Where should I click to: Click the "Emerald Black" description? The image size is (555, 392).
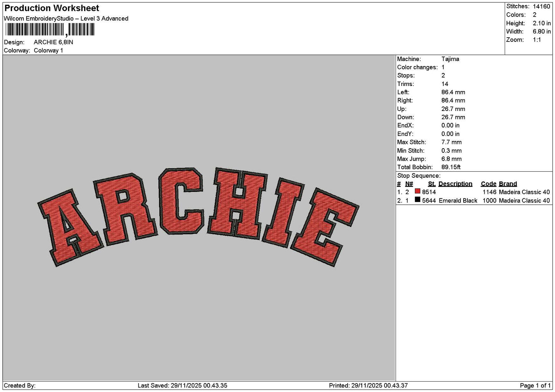pyautogui.click(x=458, y=201)
